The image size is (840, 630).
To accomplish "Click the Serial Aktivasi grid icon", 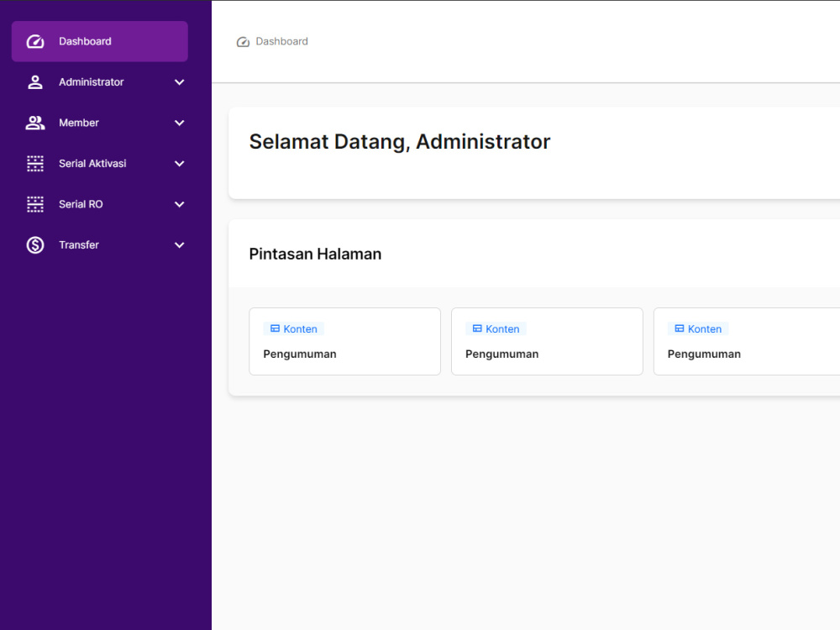I will click(35, 164).
